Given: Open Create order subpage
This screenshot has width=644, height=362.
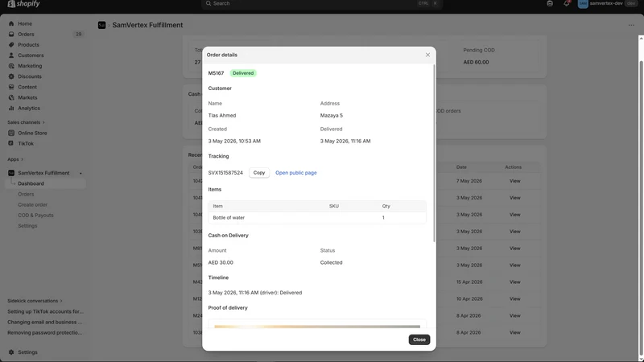Looking at the screenshot, I should [x=32, y=205].
